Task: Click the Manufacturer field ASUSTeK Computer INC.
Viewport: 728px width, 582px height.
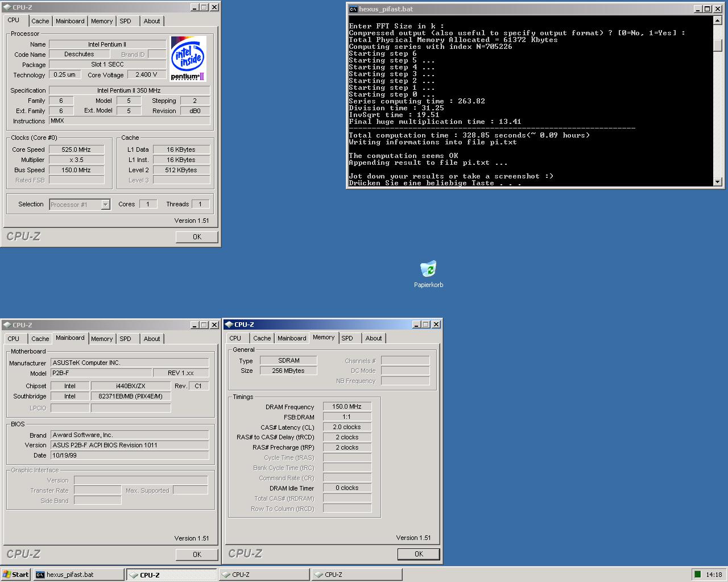Action: 130,363
